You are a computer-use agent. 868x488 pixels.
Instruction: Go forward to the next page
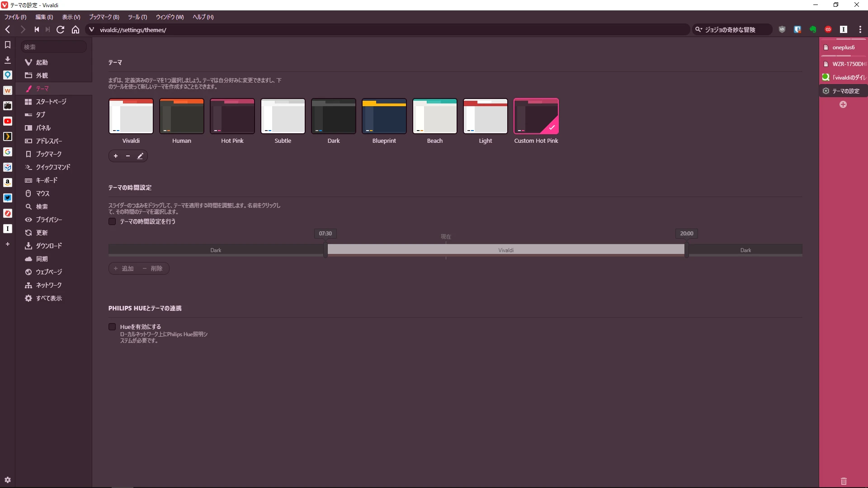(23, 29)
